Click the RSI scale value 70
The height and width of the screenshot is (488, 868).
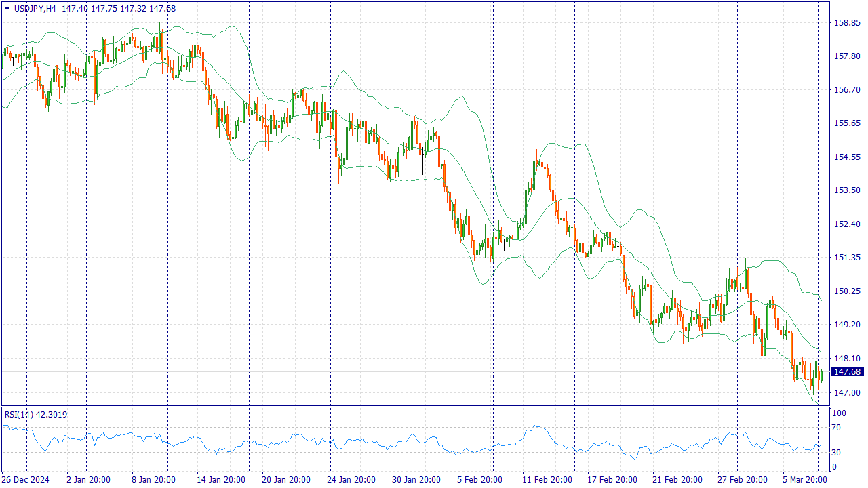(837, 428)
